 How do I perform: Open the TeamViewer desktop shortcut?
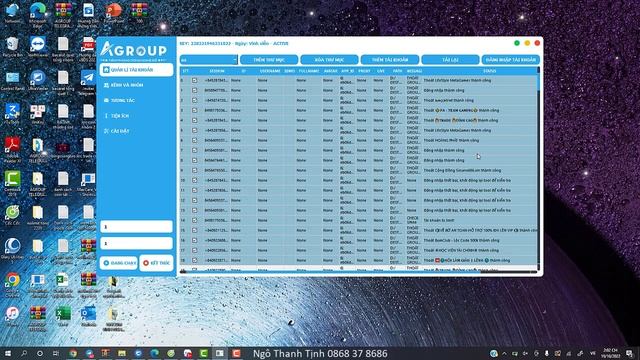coord(38,46)
